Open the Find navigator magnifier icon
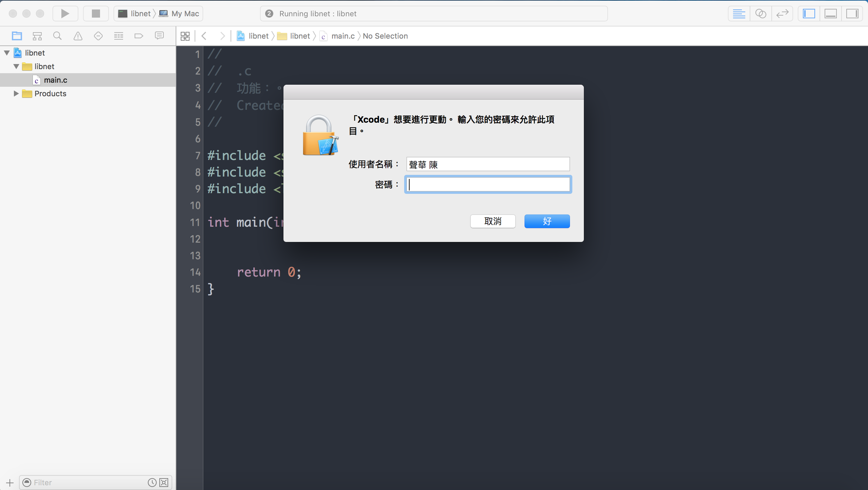 tap(57, 36)
